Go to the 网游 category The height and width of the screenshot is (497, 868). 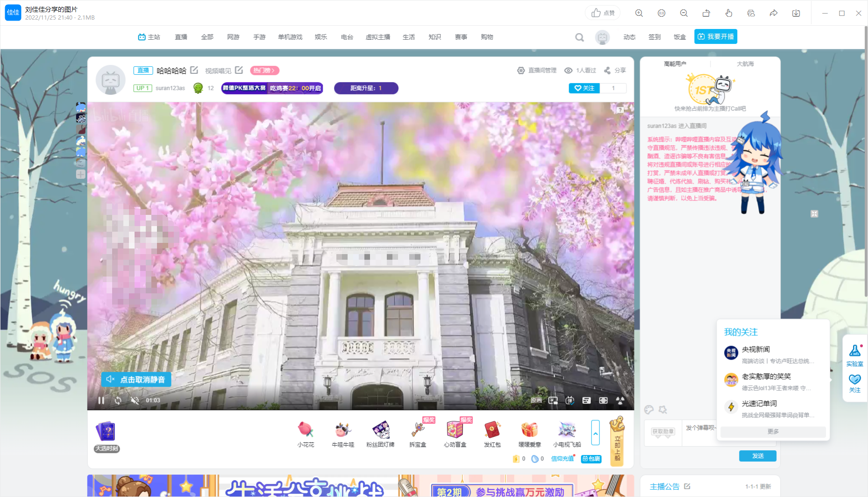(233, 37)
